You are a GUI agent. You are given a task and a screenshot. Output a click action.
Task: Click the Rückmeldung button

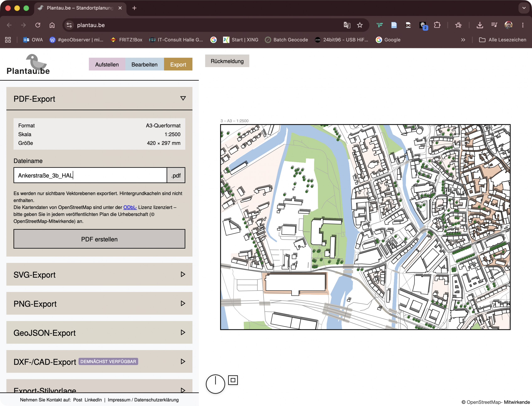[x=227, y=61]
